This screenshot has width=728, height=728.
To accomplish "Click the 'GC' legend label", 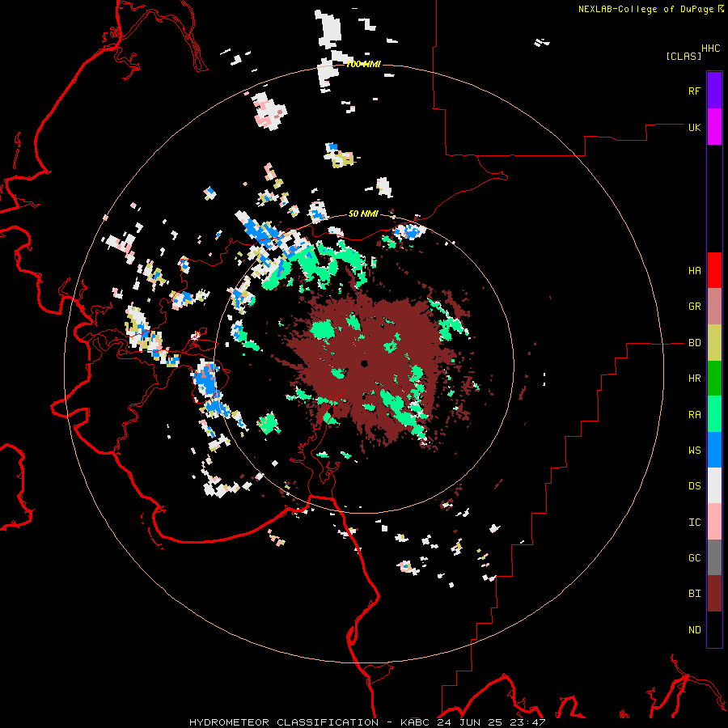I will pos(694,558).
